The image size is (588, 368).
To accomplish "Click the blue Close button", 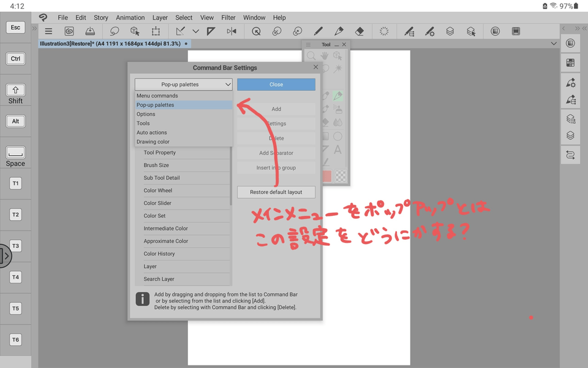I will coord(276,85).
